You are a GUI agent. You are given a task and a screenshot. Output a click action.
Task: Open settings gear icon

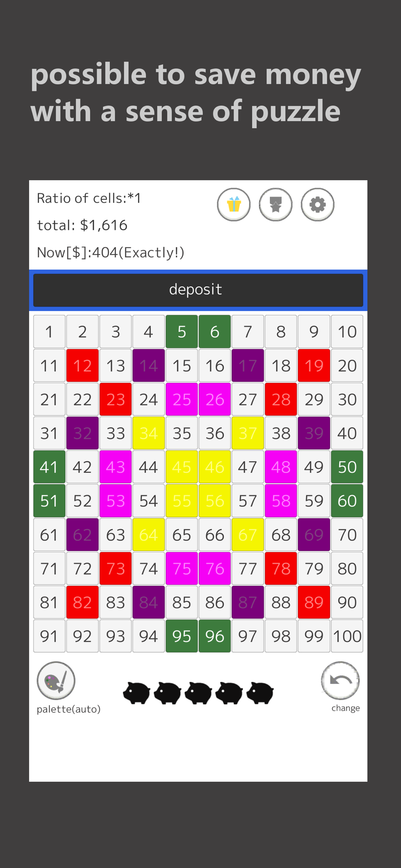[x=318, y=204]
